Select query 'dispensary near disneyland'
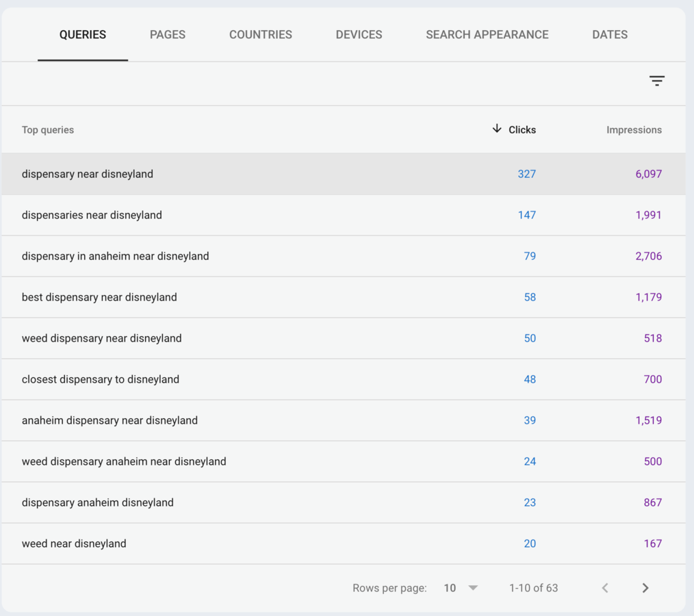Screen dimensions: 694x616 [87, 174]
